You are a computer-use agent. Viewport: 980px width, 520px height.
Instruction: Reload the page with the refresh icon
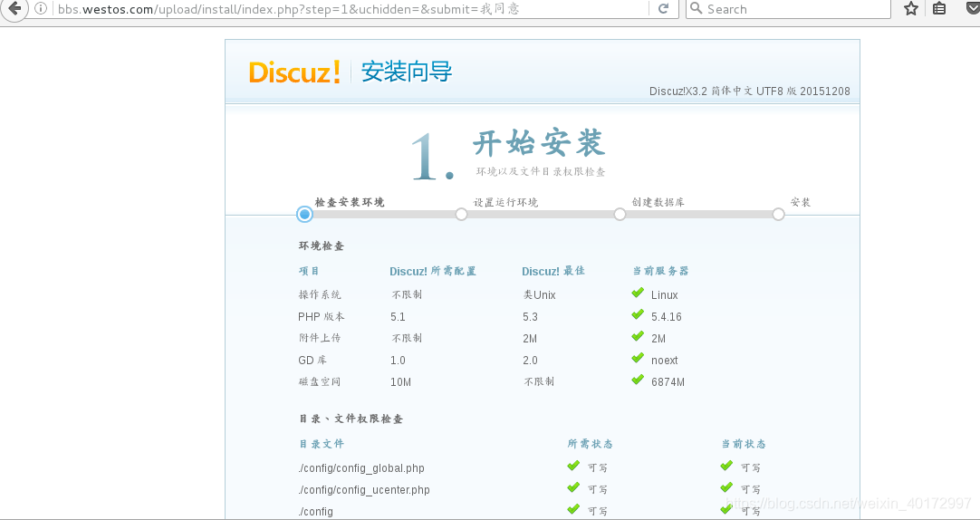tap(664, 9)
